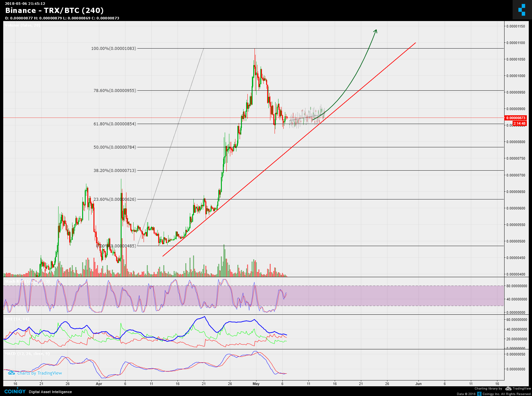Click the Digital Asset Intelligence tagline

click(50, 392)
